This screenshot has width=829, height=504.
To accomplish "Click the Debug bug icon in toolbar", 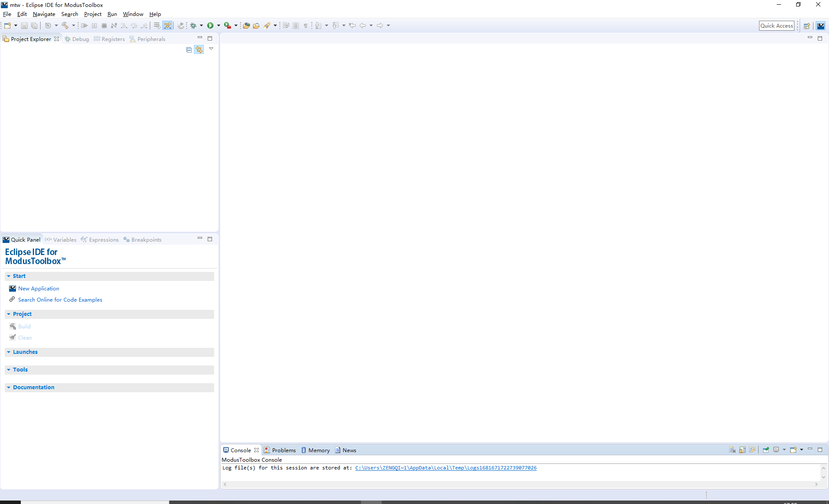I will coord(193,25).
